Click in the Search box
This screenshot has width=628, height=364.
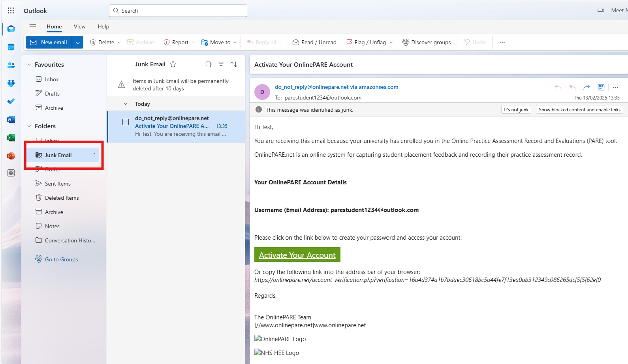click(x=178, y=11)
